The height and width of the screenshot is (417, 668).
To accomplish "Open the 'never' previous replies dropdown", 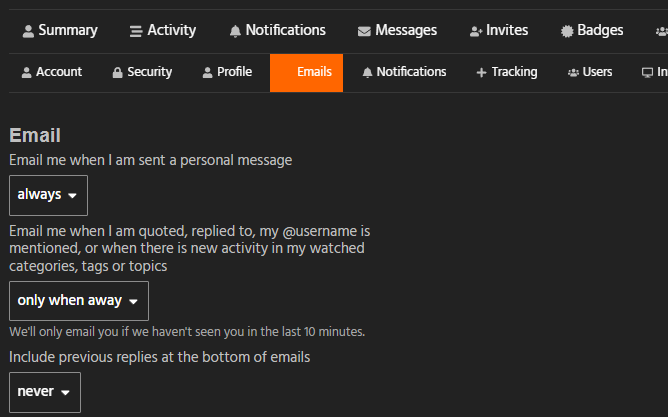I will (x=45, y=392).
